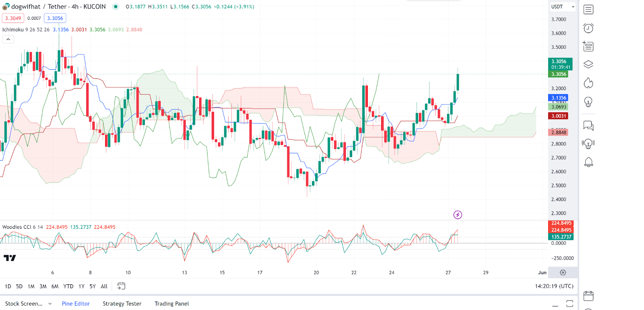This screenshot has width=644, height=310.
Task: Select the 5Y time range
Action: [x=93, y=286]
